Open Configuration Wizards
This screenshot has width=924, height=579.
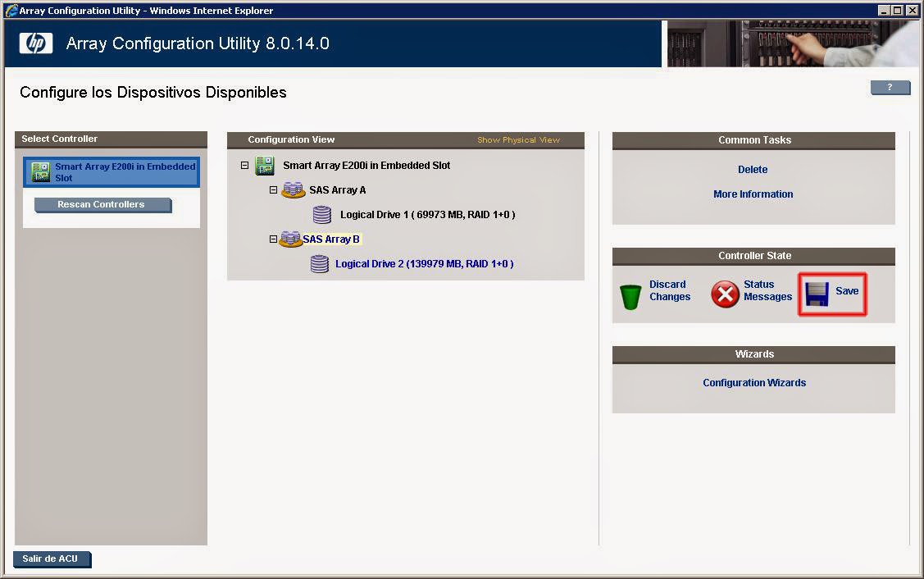(753, 382)
